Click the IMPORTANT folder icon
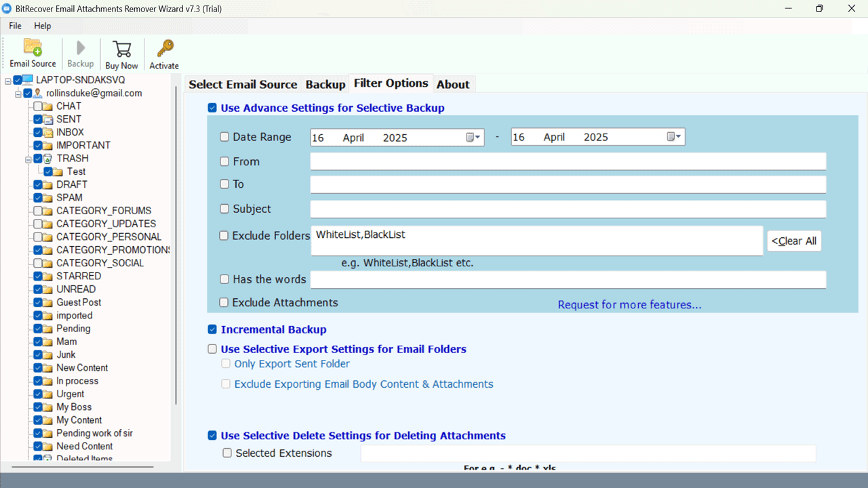 (48, 146)
